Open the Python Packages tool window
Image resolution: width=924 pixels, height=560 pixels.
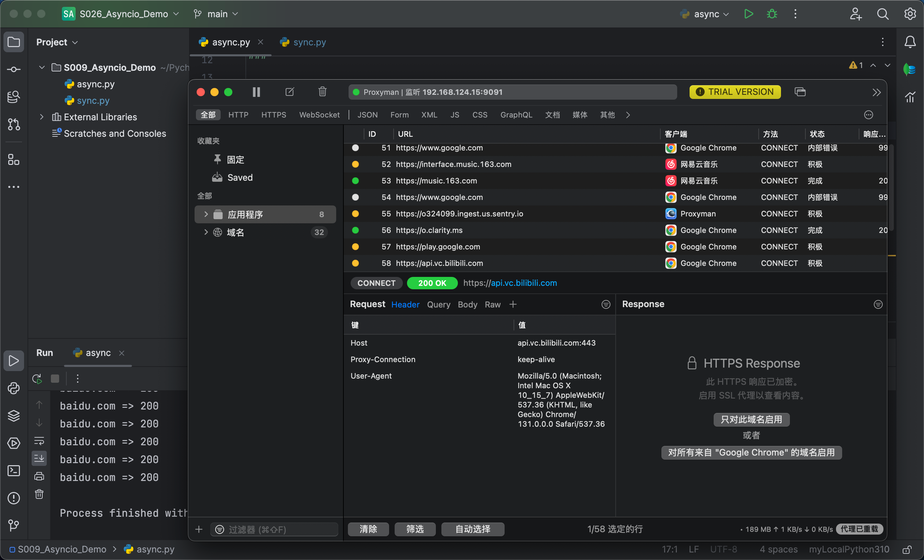14,416
